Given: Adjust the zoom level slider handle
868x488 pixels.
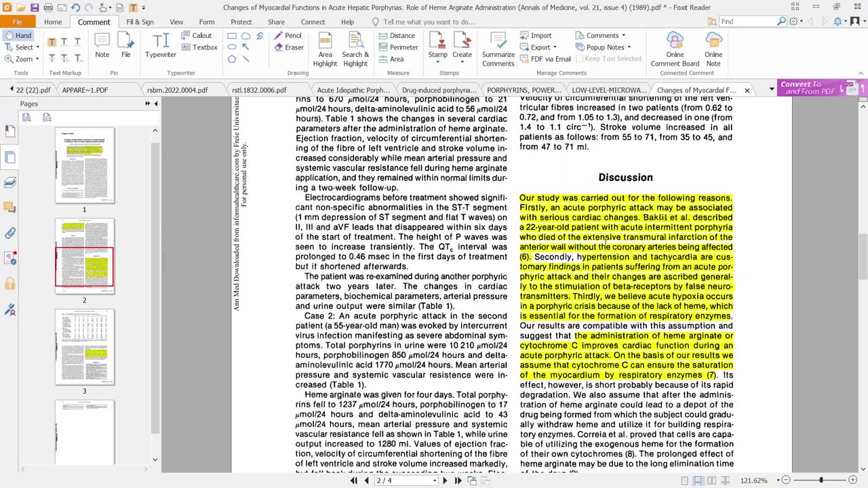Looking at the screenshot, I should tap(821, 481).
